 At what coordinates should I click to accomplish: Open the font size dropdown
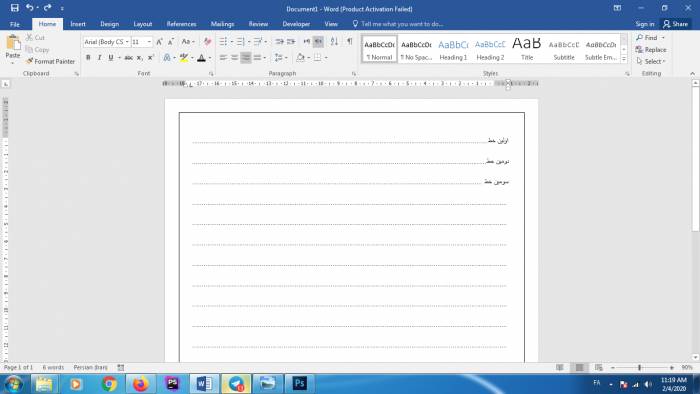(x=149, y=42)
